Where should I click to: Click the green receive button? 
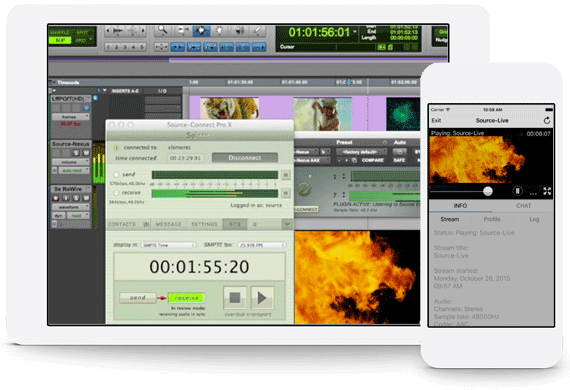pyautogui.click(x=186, y=298)
